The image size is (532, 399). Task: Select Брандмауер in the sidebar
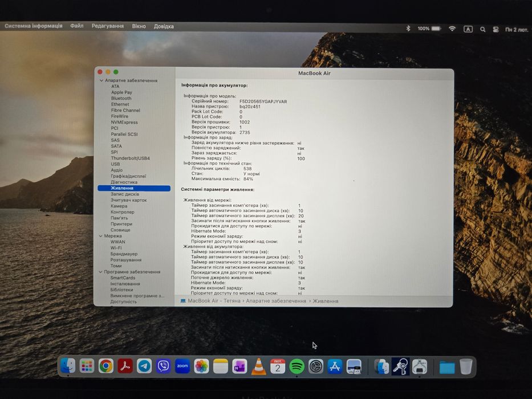coord(124,254)
